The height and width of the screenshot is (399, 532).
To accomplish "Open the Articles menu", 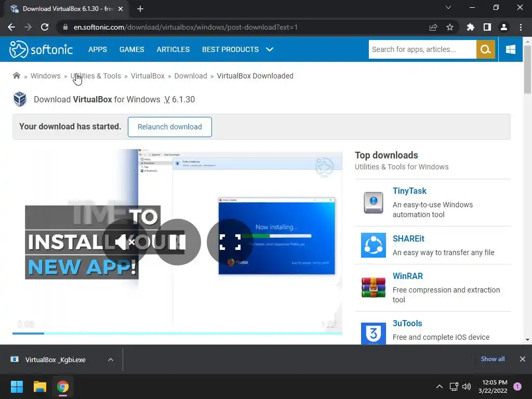I will click(173, 49).
